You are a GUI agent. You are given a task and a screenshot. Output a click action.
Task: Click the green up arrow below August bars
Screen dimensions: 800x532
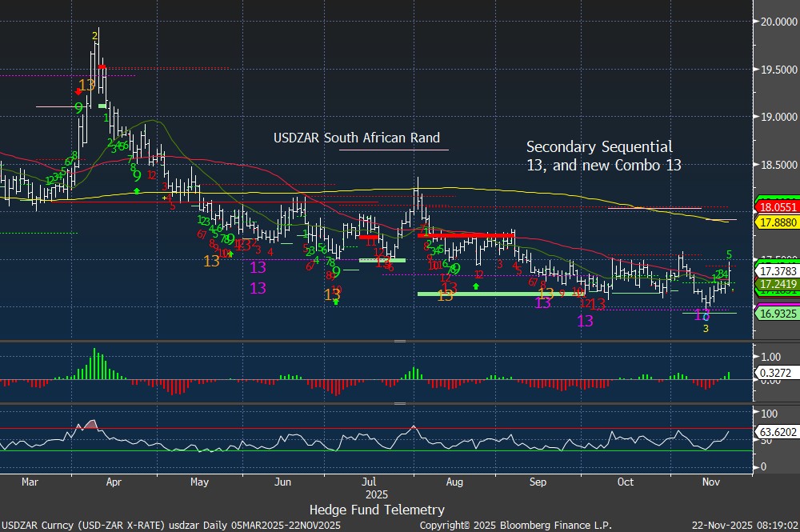click(476, 286)
